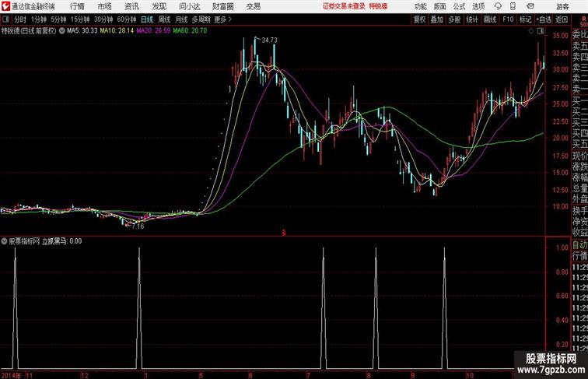Click the 复权 toolbar button
This screenshot has height=379, width=588.
pyautogui.click(x=420, y=19)
